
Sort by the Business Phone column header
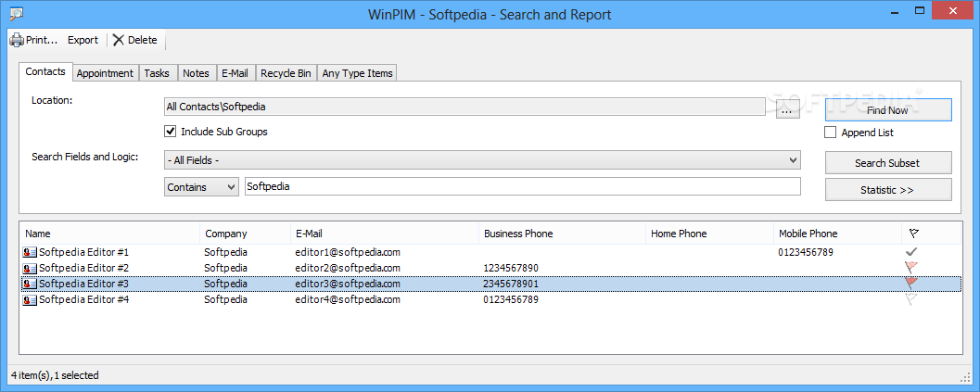[562, 234]
